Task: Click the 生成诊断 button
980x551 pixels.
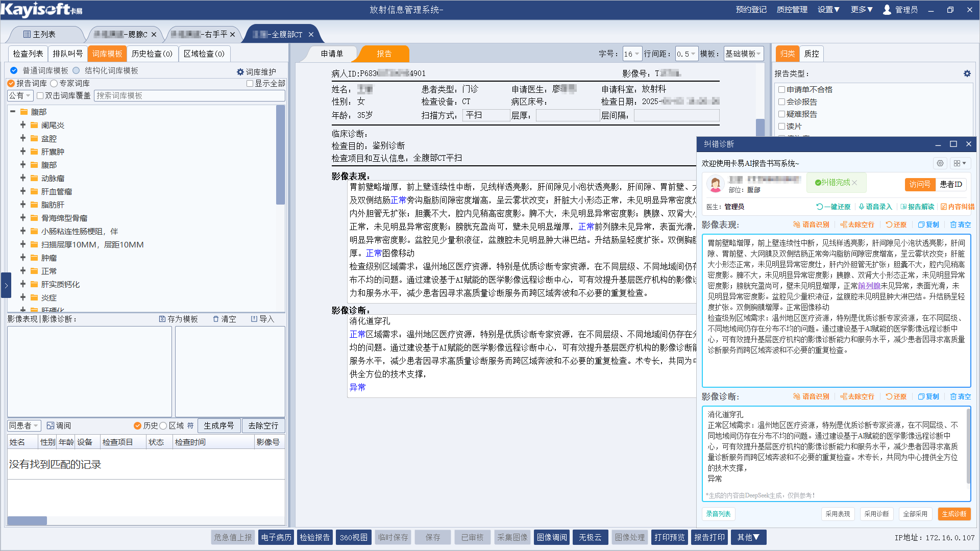Action: [x=953, y=514]
